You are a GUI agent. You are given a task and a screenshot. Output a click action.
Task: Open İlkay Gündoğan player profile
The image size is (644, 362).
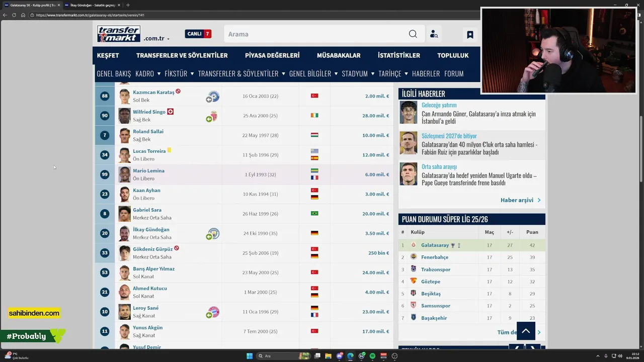coord(151,230)
